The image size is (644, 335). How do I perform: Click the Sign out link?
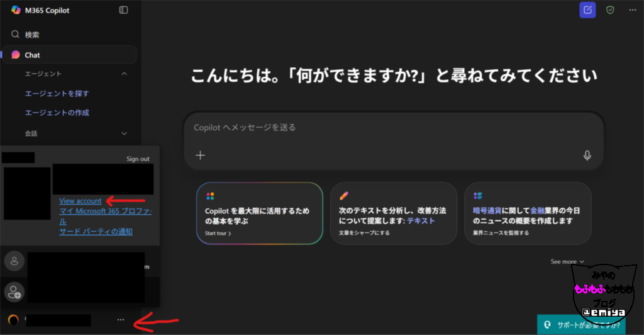point(138,159)
